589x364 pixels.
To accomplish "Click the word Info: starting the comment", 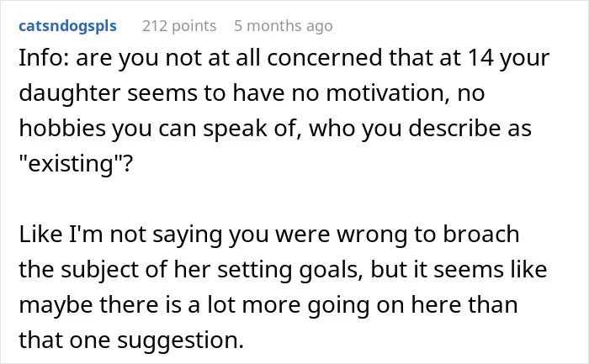I will pos(44,58).
